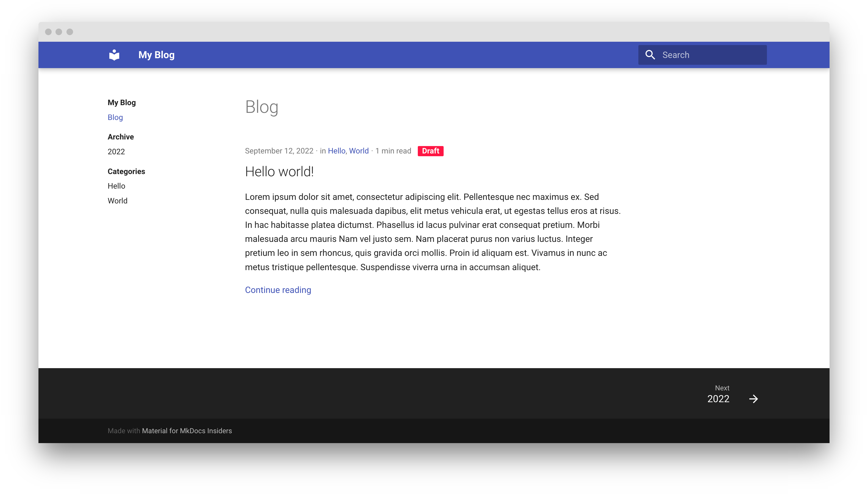Screen dimensions: 868x498
Task: Click the Categories section heading in the sidebar
Action: pos(126,171)
